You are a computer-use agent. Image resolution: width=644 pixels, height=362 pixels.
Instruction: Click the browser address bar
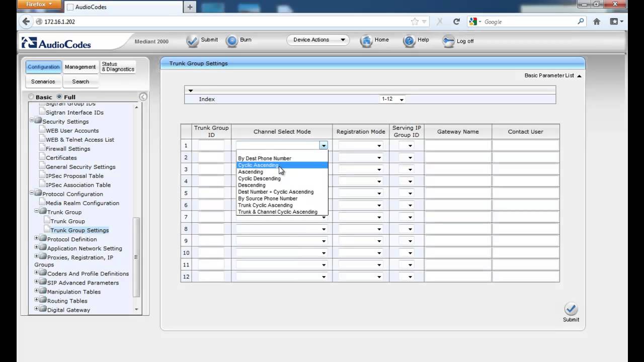point(226,22)
